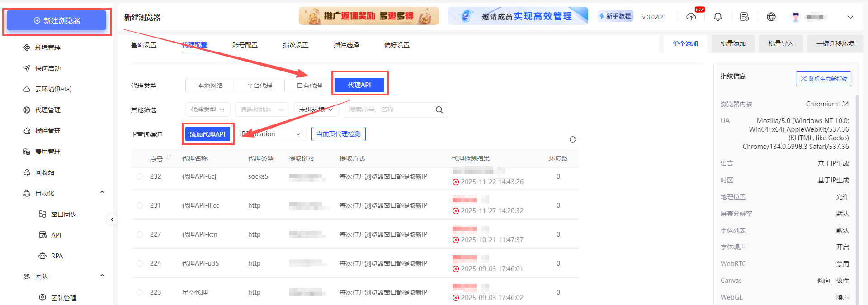Viewport: 868px width, 305px height.
Task: Click version label v 3.0.4.2
Action: tap(653, 17)
